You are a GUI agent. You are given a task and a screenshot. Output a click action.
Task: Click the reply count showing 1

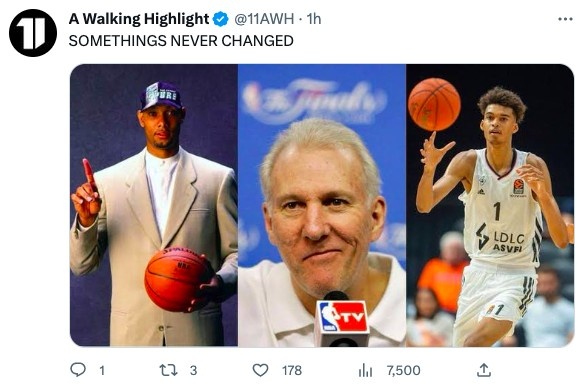click(102, 370)
